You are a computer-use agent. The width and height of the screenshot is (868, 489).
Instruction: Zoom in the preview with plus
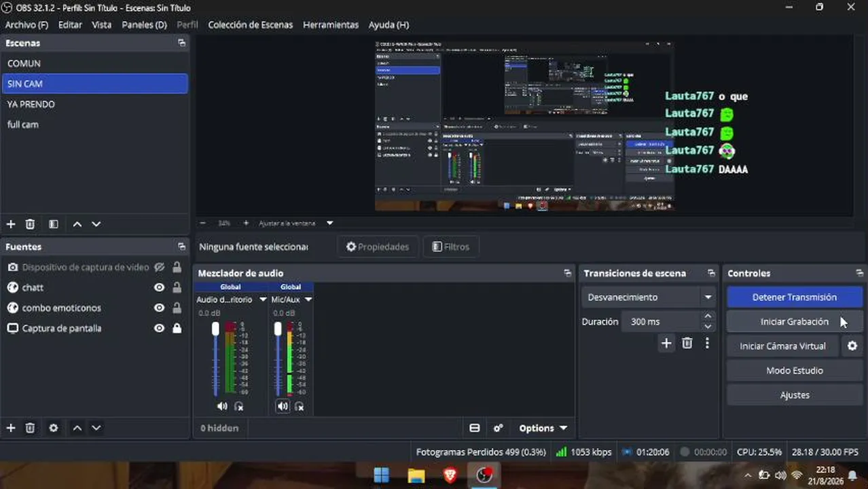tap(246, 223)
